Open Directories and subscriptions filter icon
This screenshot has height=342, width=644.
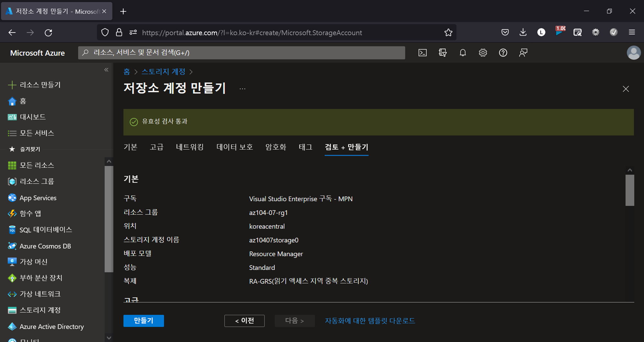443,53
